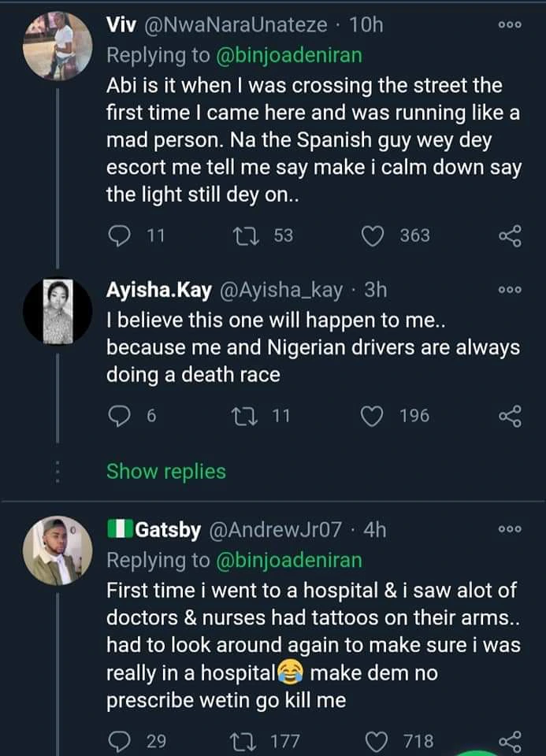This screenshot has height=756, width=546.
Task: Open more options on Viv's tweet
Action: 511,25
